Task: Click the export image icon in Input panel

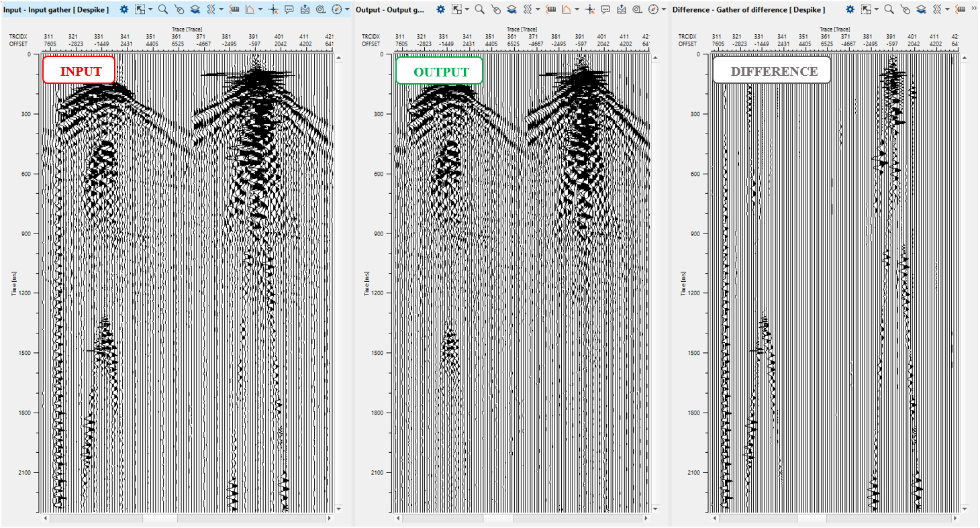Action: (305, 9)
